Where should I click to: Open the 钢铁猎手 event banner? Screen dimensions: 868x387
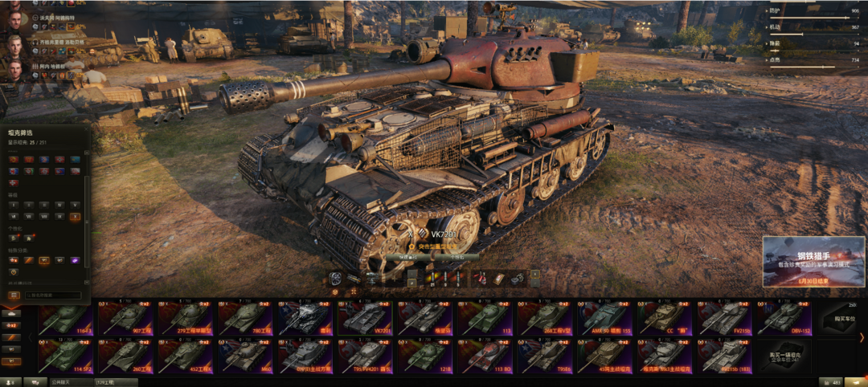click(x=813, y=262)
